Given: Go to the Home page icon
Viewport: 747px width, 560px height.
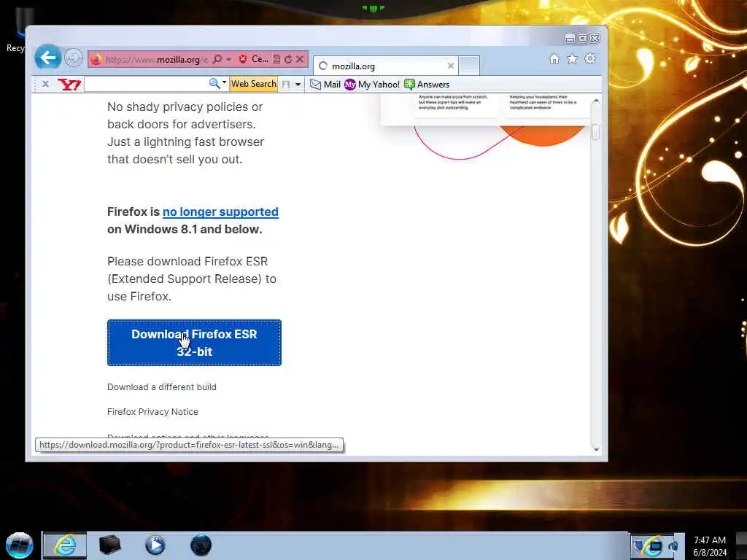Looking at the screenshot, I should [554, 58].
